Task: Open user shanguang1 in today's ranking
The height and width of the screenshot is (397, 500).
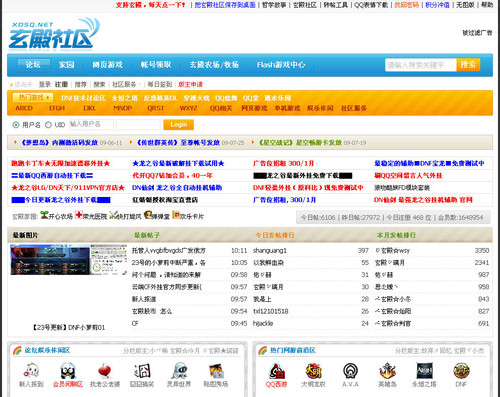Action: pyautogui.click(x=270, y=250)
